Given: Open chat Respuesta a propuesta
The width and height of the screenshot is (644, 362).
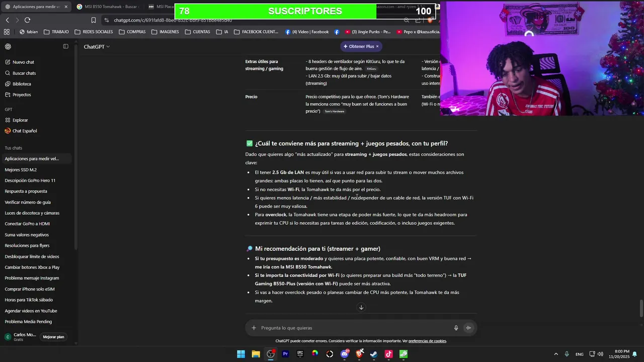Looking at the screenshot, I should pyautogui.click(x=26, y=191).
